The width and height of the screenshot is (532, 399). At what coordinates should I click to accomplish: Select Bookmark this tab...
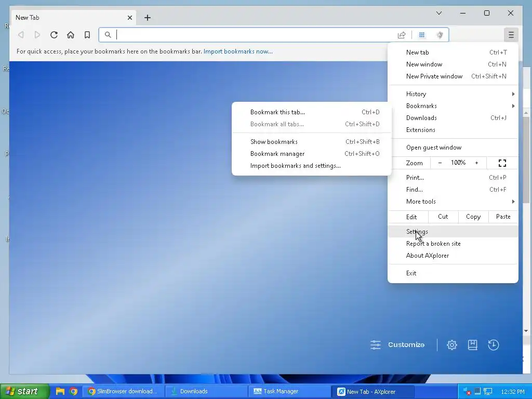312,112
